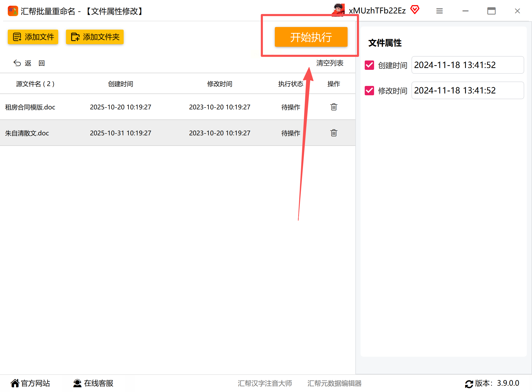The image size is (532, 392).
Task: Open 汇帮元数据编辑器 link
Action: (x=334, y=383)
